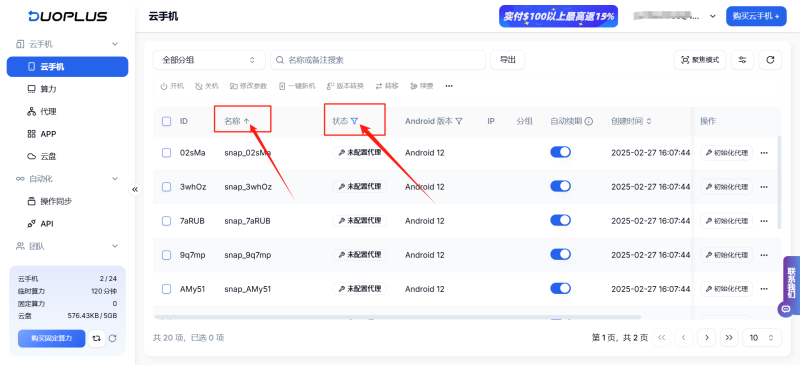Open the column settings sliders icon

[x=742, y=60]
